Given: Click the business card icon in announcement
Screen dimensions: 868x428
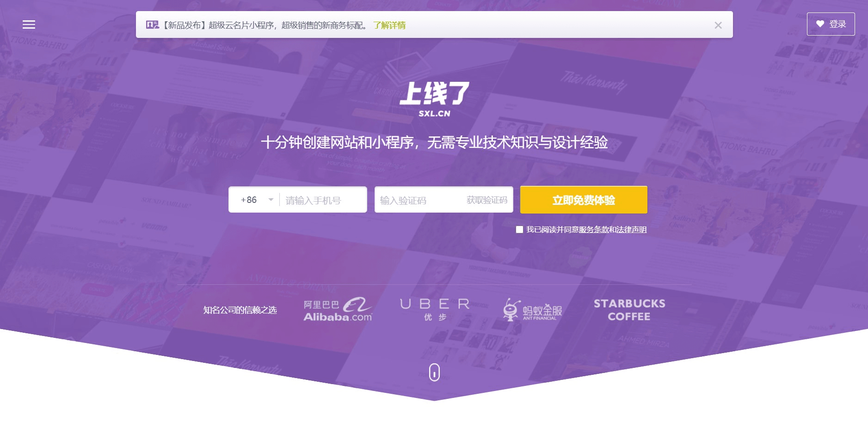Looking at the screenshot, I should click(152, 25).
